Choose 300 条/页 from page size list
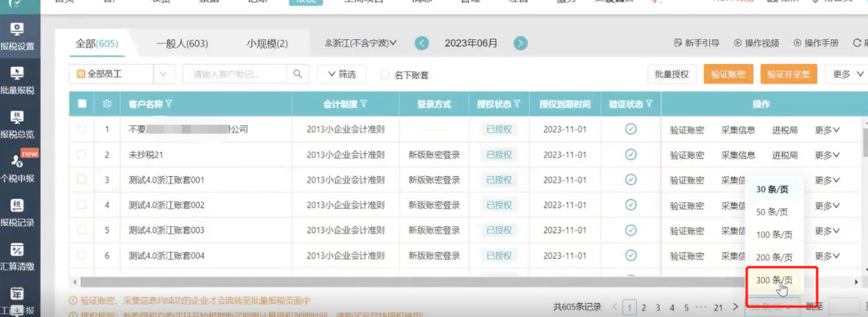The height and width of the screenshot is (317, 868). click(774, 281)
